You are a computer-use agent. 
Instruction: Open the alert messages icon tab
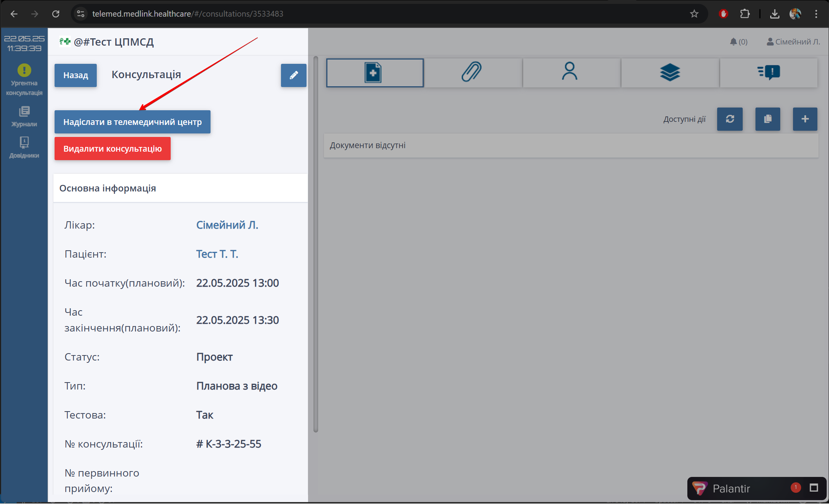coord(769,73)
